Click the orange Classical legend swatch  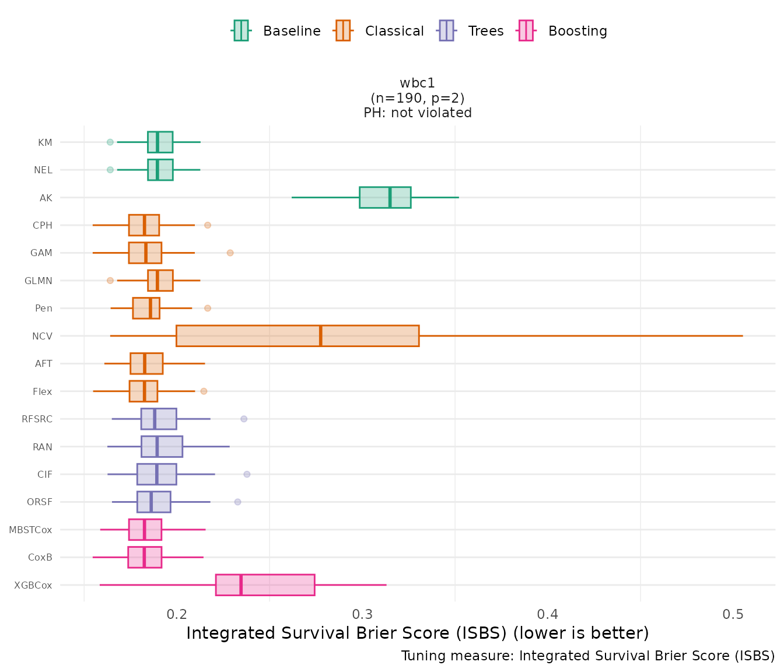coord(343,31)
